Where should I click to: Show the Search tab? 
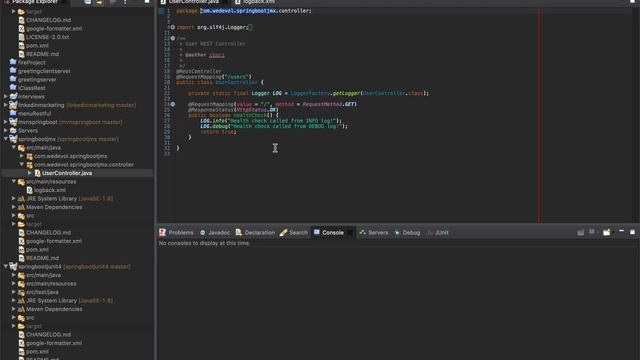294,233
